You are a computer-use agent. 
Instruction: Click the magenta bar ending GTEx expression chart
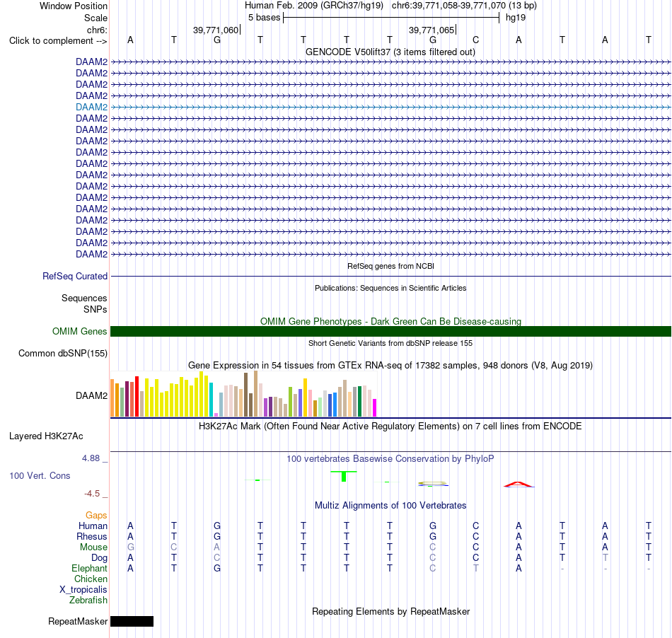[375, 407]
